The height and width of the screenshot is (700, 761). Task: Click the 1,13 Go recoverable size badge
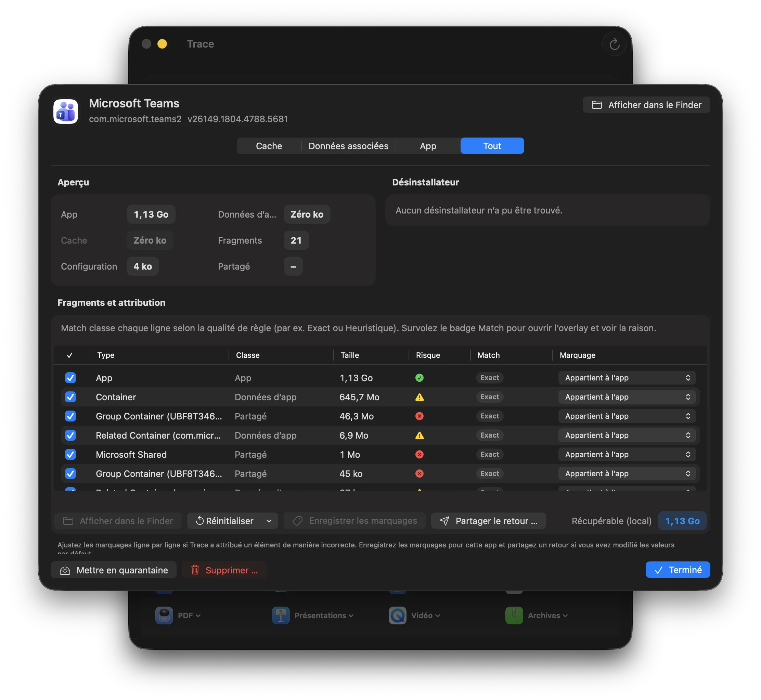682,521
